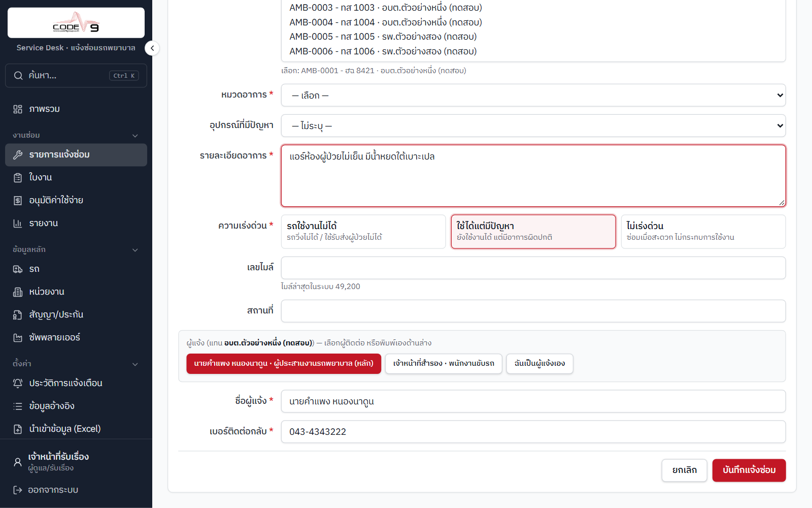Click the ambulance icon for รถ
The width and height of the screenshot is (812, 508).
coord(18,269)
